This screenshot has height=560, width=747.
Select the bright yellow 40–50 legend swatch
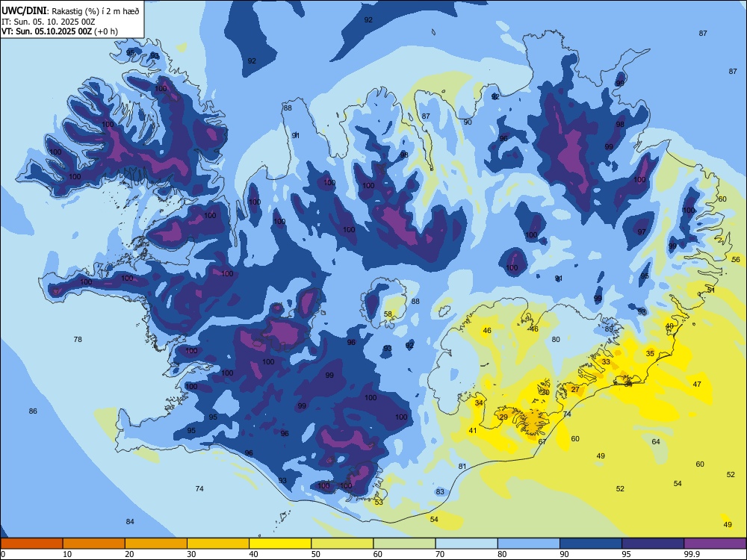point(280,544)
